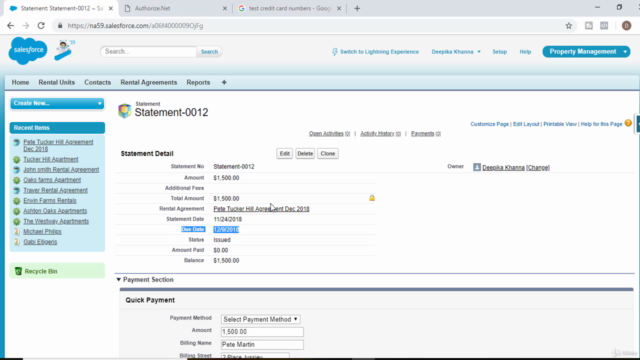Click the lock icon beside Total Amount

click(372, 198)
